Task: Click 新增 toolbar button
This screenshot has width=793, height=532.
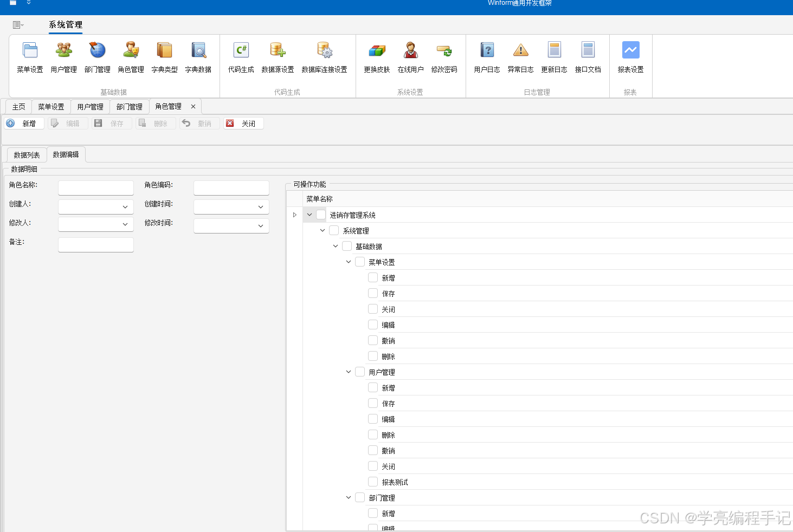Action: tap(24, 124)
